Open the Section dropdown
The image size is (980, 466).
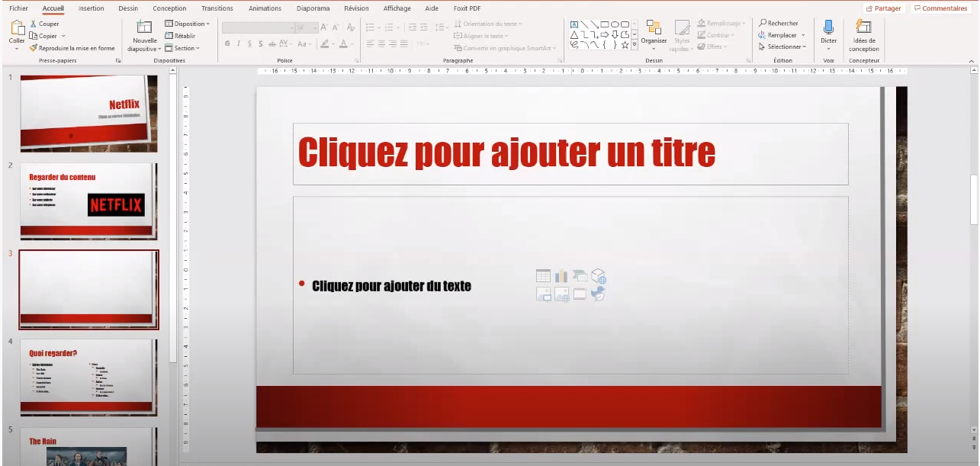[182, 48]
